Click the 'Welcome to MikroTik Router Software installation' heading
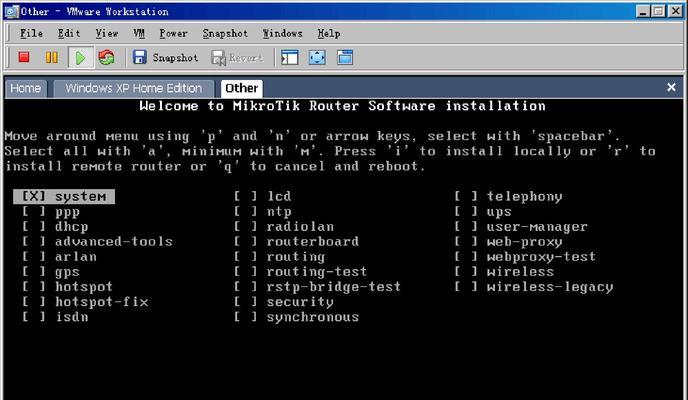 click(343, 106)
